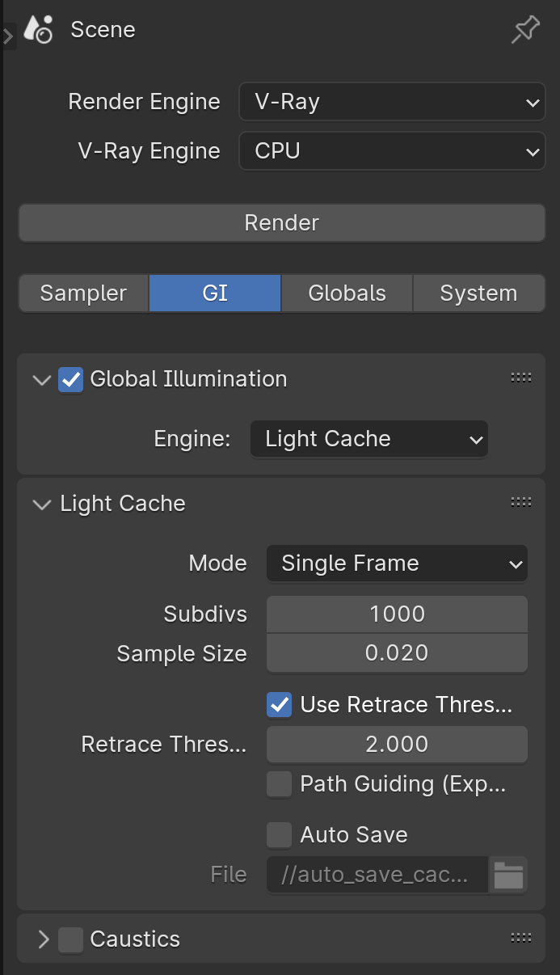Open the file browser folder icon
560x975 pixels.
pos(508,875)
